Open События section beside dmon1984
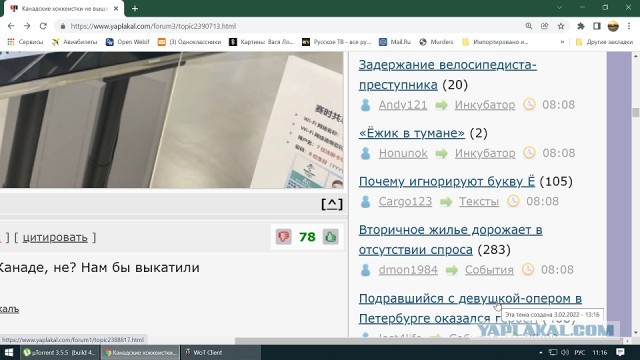The width and height of the screenshot is (640, 360). (x=489, y=270)
